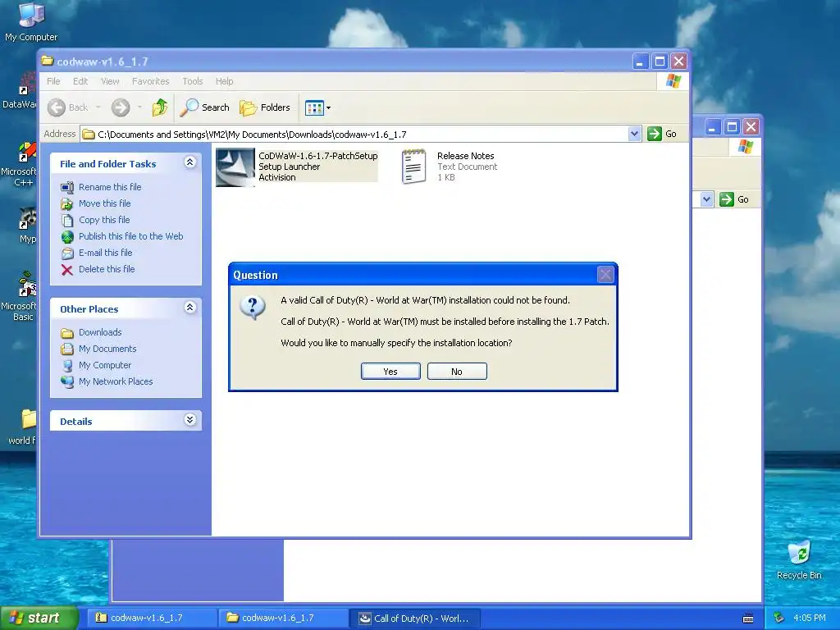Collapse the Other Places panel

tap(189, 307)
